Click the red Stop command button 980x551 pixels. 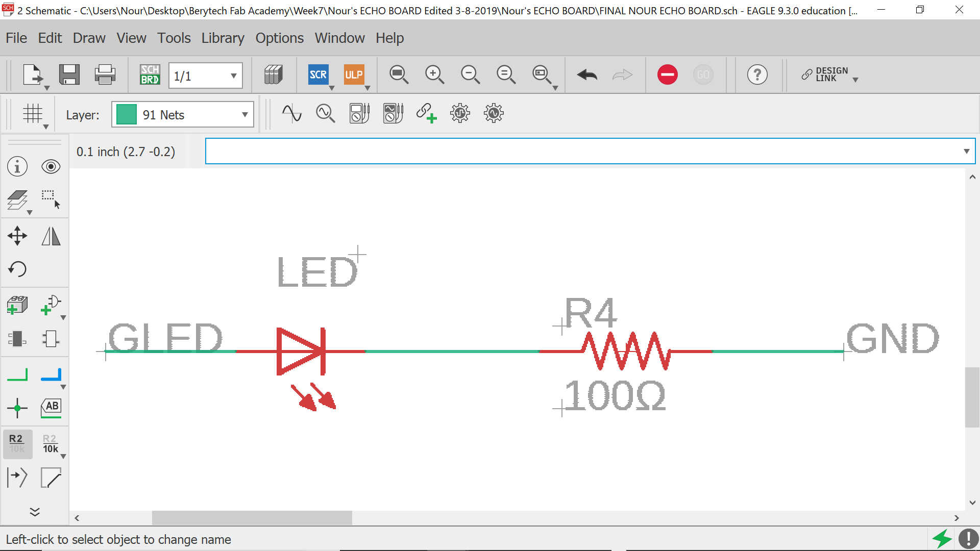667,75
